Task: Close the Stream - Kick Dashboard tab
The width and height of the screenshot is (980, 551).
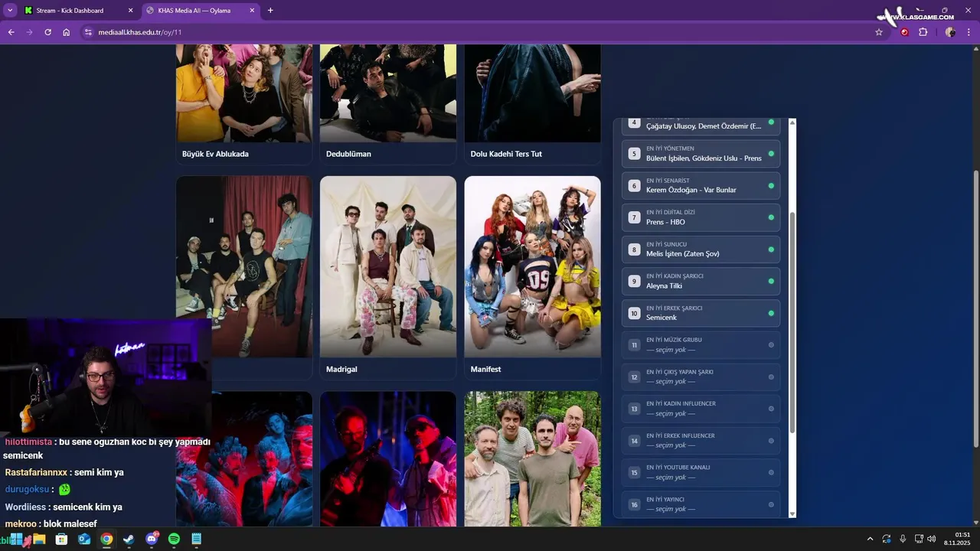Action: [x=130, y=11]
